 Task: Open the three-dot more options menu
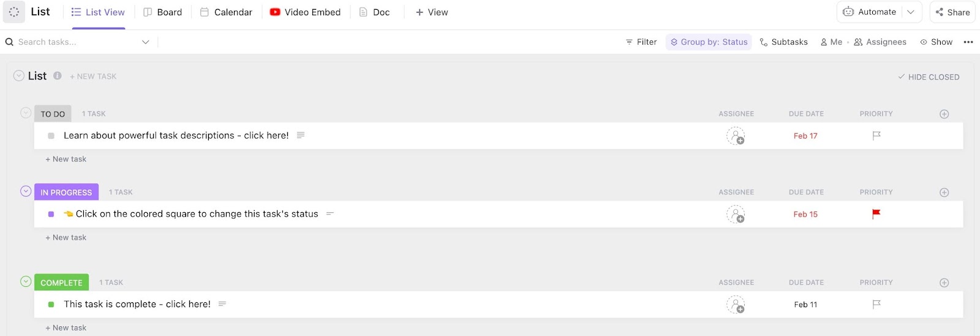click(968, 42)
